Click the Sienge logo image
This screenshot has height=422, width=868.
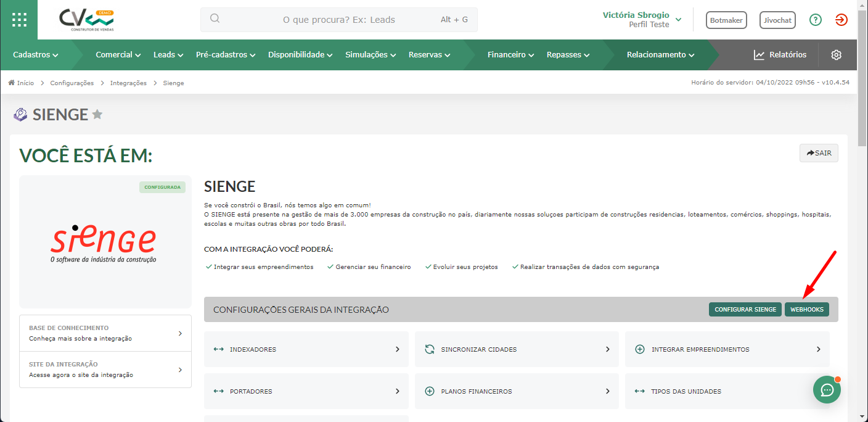104,243
